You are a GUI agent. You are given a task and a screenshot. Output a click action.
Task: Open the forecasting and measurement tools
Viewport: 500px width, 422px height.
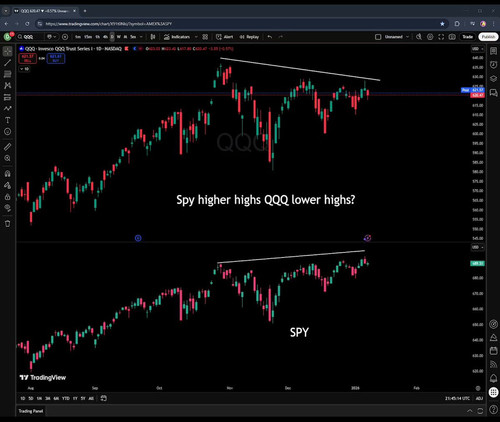[7, 97]
